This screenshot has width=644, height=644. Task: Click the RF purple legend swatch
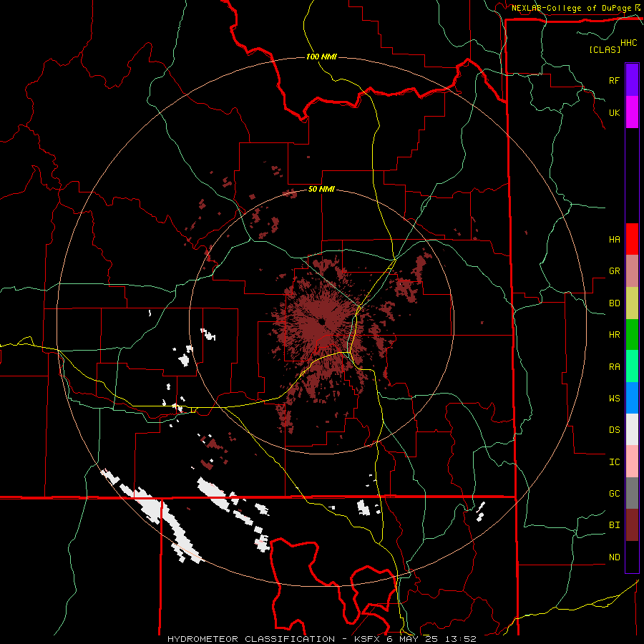[632, 80]
